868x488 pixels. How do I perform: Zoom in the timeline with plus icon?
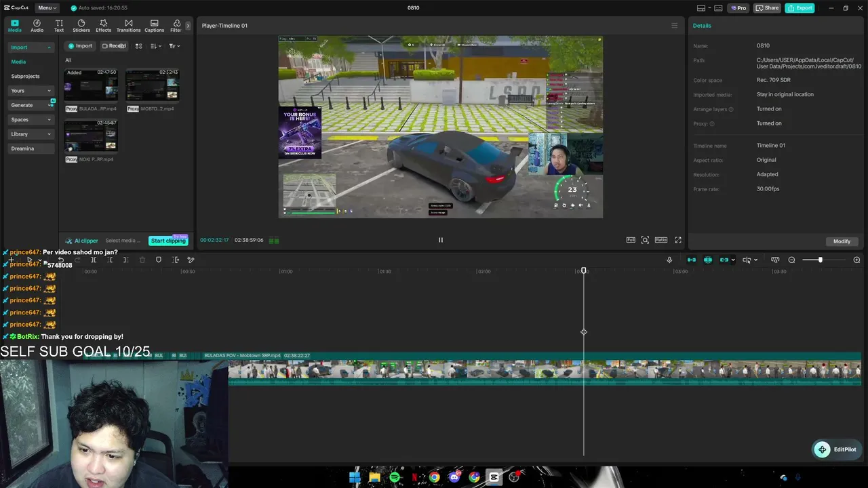click(x=856, y=260)
